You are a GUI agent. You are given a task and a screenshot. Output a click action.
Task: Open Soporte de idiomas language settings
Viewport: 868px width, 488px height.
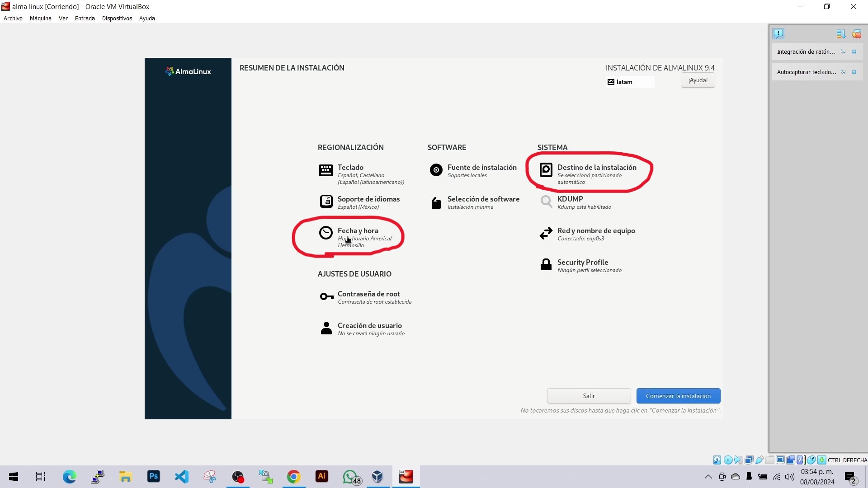pos(360,202)
